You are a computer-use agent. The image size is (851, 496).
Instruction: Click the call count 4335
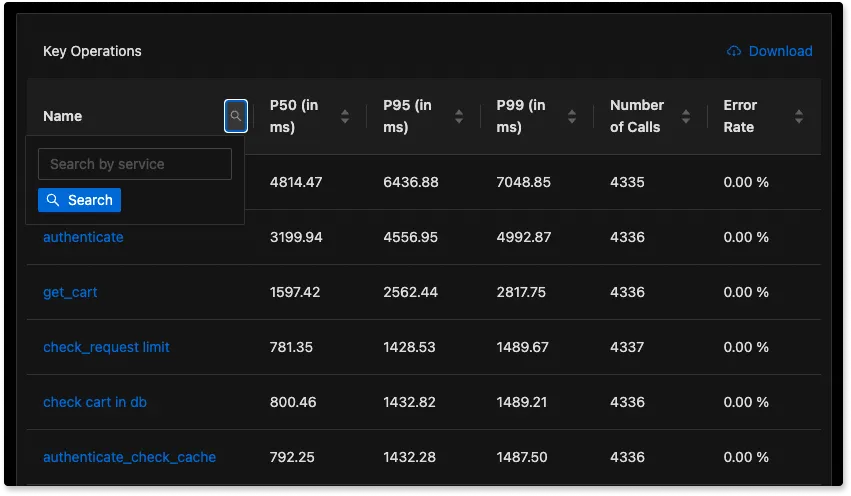tap(627, 182)
